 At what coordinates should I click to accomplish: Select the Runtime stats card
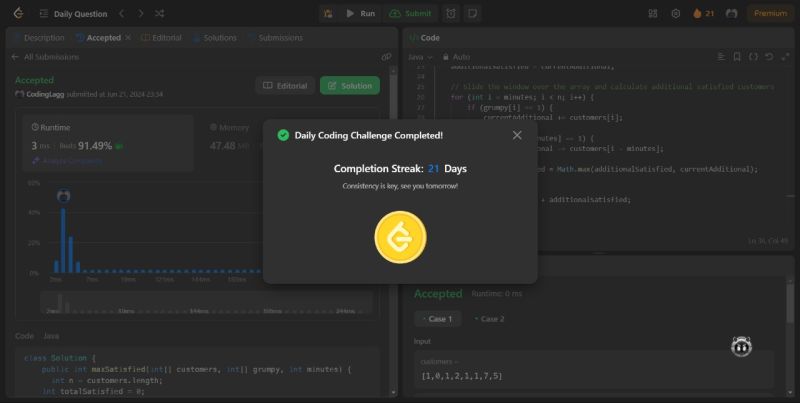pyautogui.click(x=108, y=143)
